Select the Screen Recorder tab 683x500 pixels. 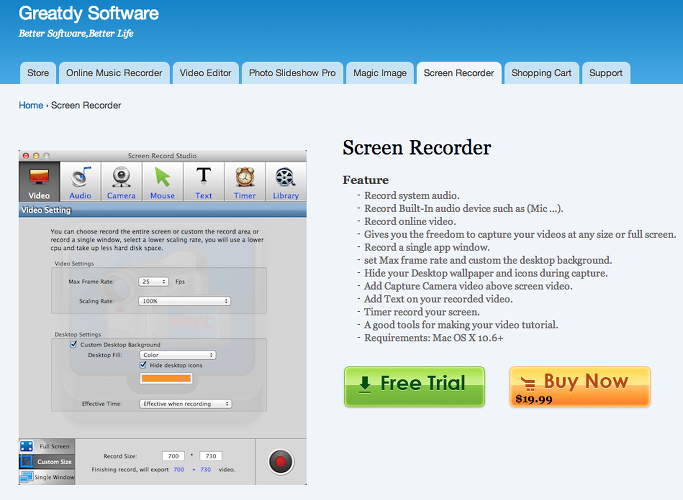coord(459,73)
